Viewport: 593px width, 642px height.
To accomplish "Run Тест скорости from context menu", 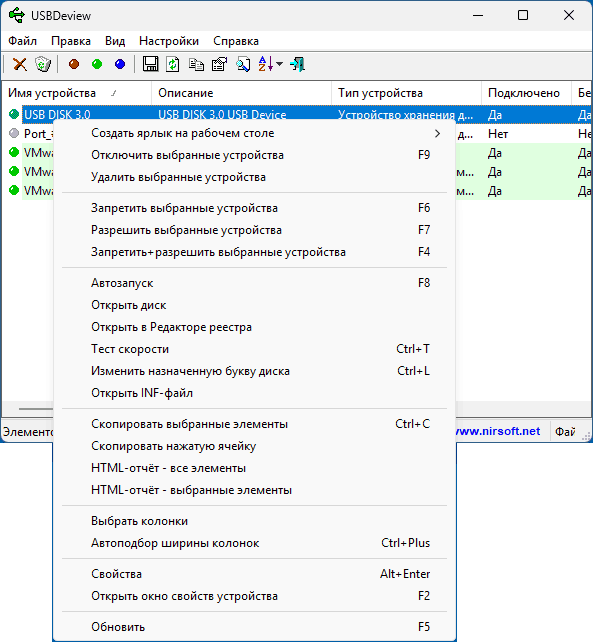I will (x=254, y=349).
